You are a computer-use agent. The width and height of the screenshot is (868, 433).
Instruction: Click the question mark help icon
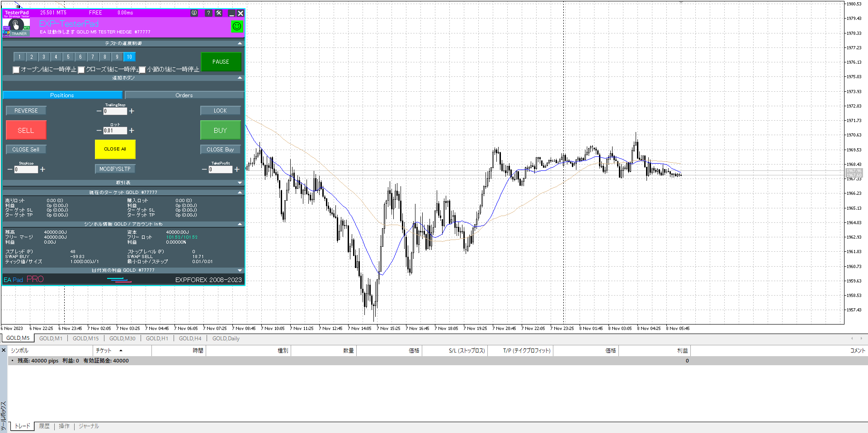point(208,13)
